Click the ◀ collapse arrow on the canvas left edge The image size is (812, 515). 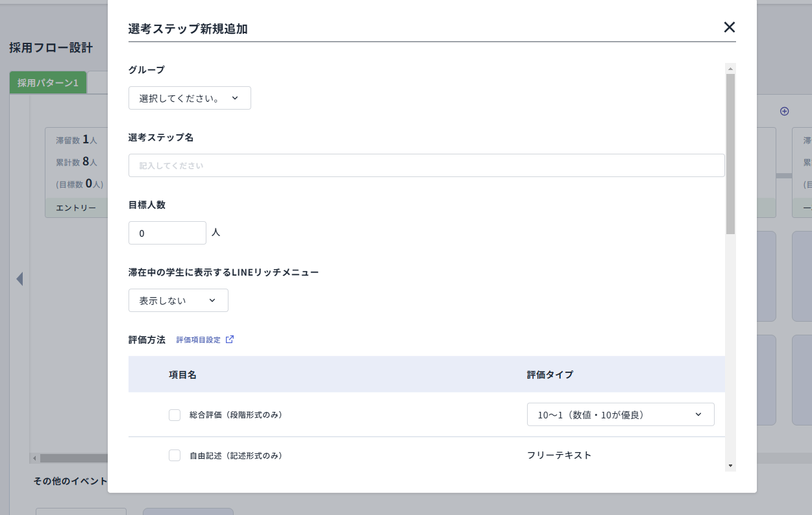tap(19, 279)
